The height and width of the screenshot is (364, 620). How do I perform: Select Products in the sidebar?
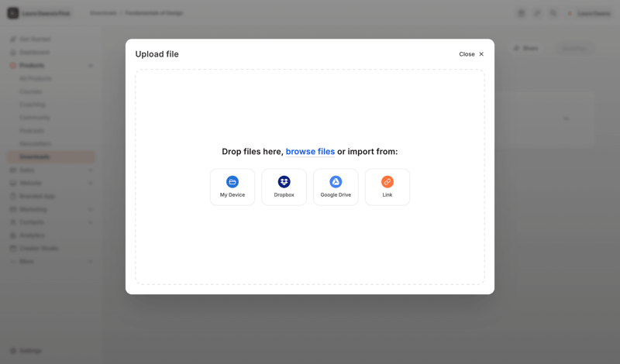click(32, 65)
